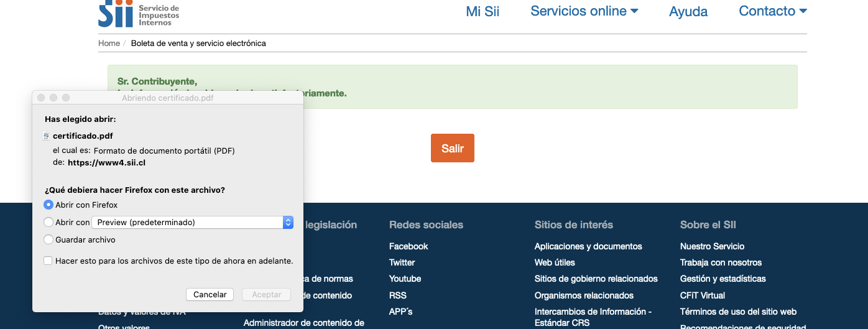Go to 'Home' in the breadcrumb
This screenshot has width=868, height=329.
coord(109,43)
